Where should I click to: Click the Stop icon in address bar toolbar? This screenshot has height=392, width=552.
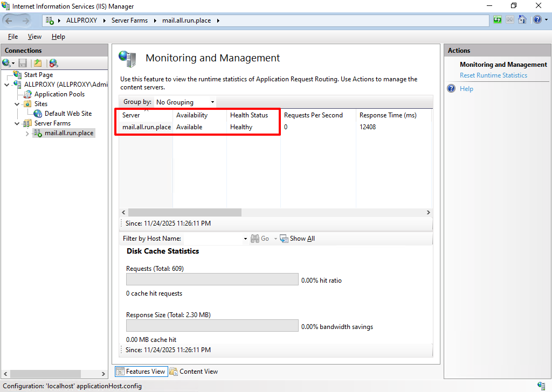coord(510,20)
